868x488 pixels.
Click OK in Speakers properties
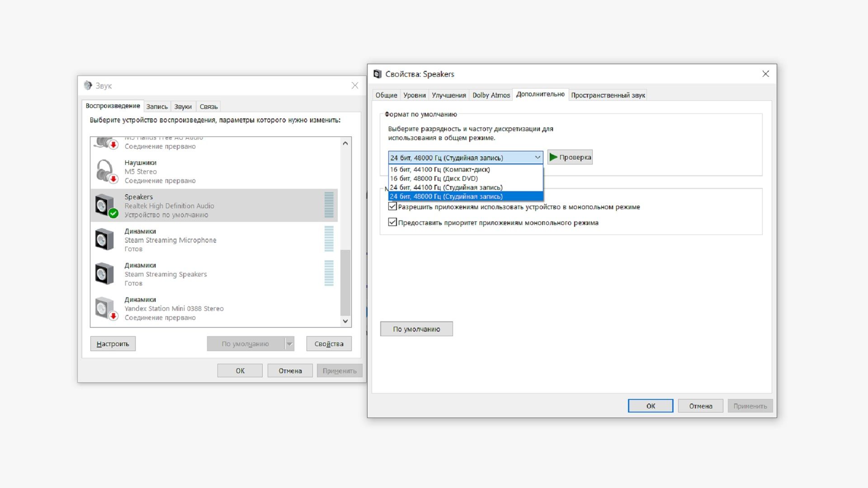tap(650, 406)
